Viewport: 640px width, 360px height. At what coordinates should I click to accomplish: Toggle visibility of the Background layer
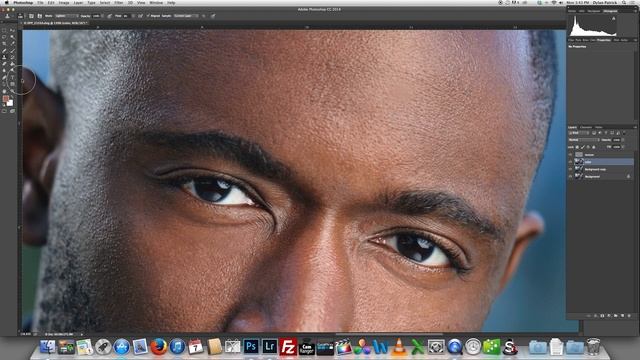[571, 176]
